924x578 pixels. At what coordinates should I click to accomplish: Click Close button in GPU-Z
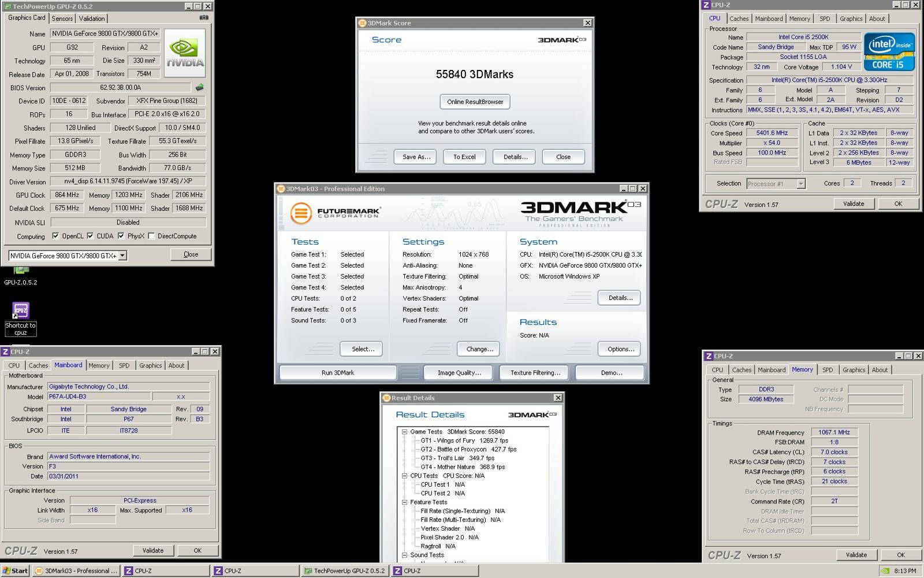[191, 254]
